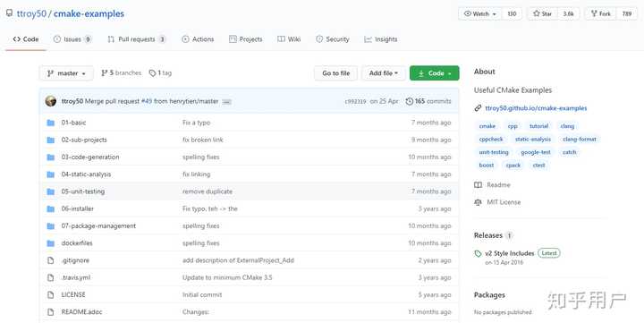The width and height of the screenshot is (644, 323).
Task: Select the tutorial topic tag
Action: pos(538,126)
